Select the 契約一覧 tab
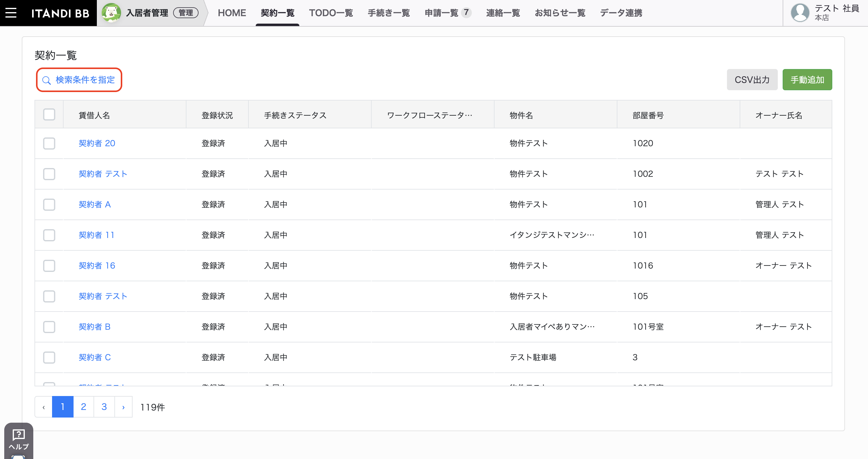 278,13
